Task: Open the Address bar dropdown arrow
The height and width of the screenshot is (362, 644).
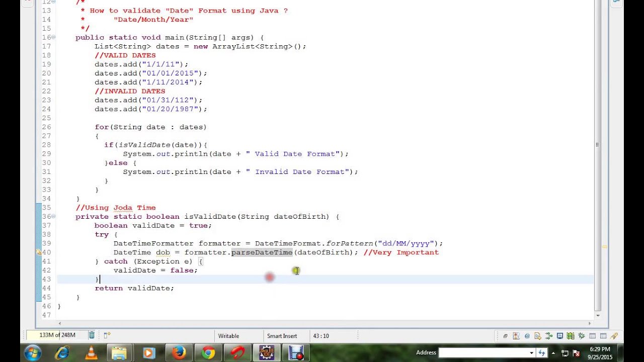Action: point(531,353)
